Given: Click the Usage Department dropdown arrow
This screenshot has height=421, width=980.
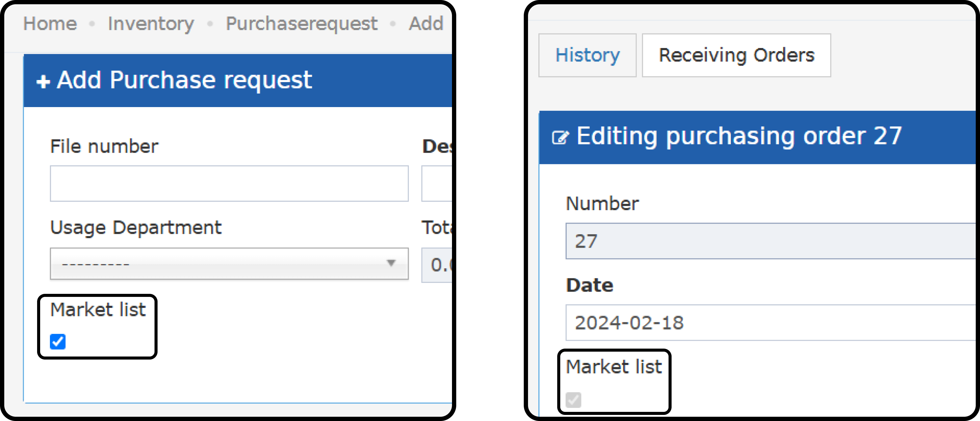Looking at the screenshot, I should [x=391, y=263].
